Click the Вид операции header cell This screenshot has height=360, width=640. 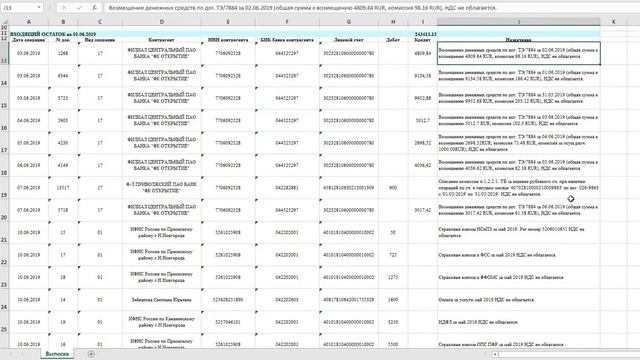click(x=100, y=40)
